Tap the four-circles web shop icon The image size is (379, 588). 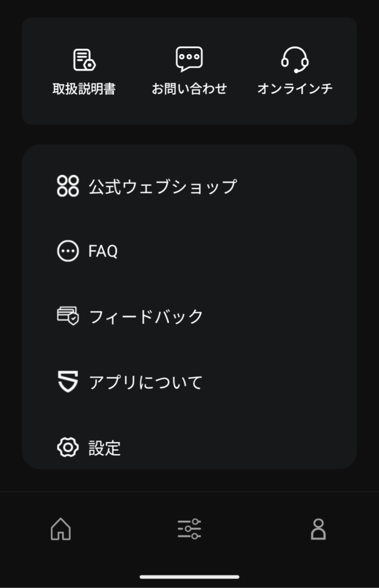pyautogui.click(x=68, y=186)
